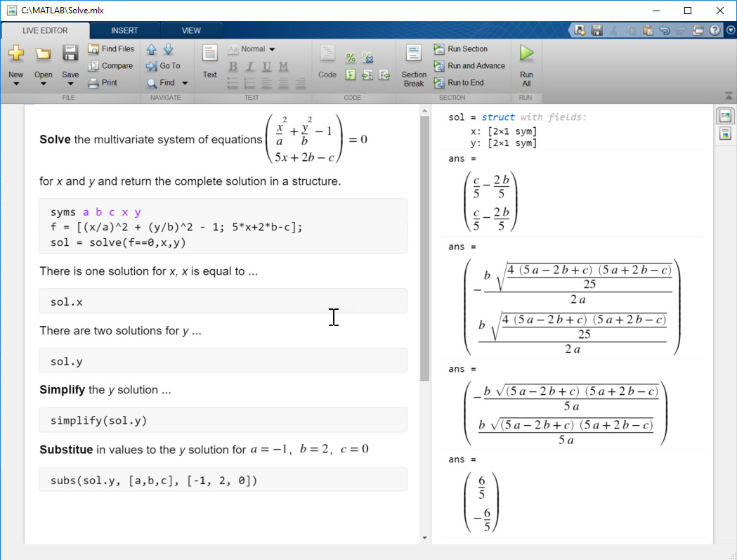Switch to output inline view toggle
This screenshot has height=560, width=737.
725,134
